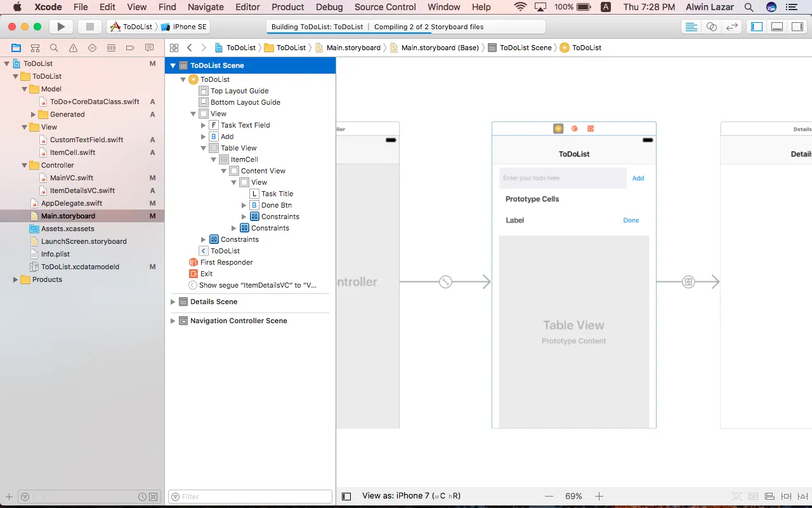Expand the Products folder
812x508 pixels.
coord(15,279)
